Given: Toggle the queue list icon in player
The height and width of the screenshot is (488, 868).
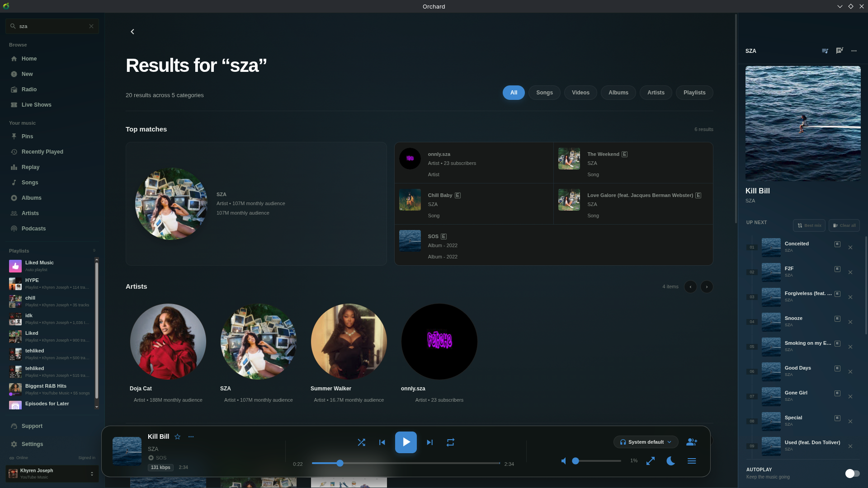Looking at the screenshot, I should tap(692, 461).
